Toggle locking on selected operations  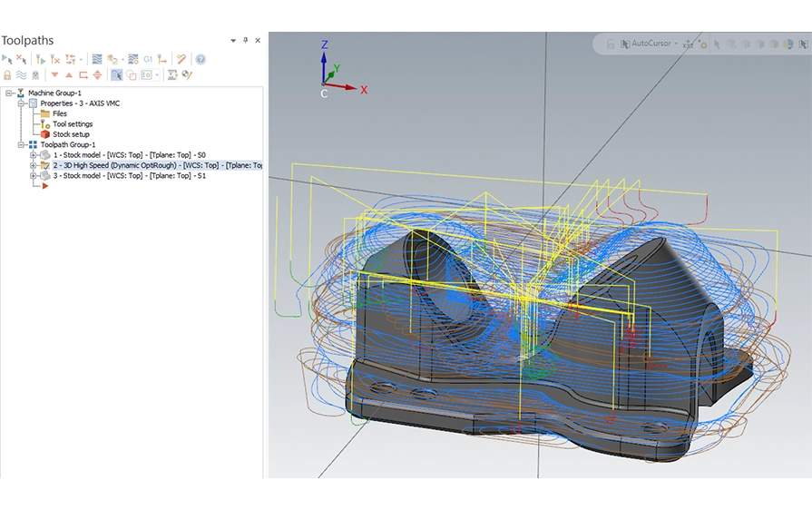point(7,75)
